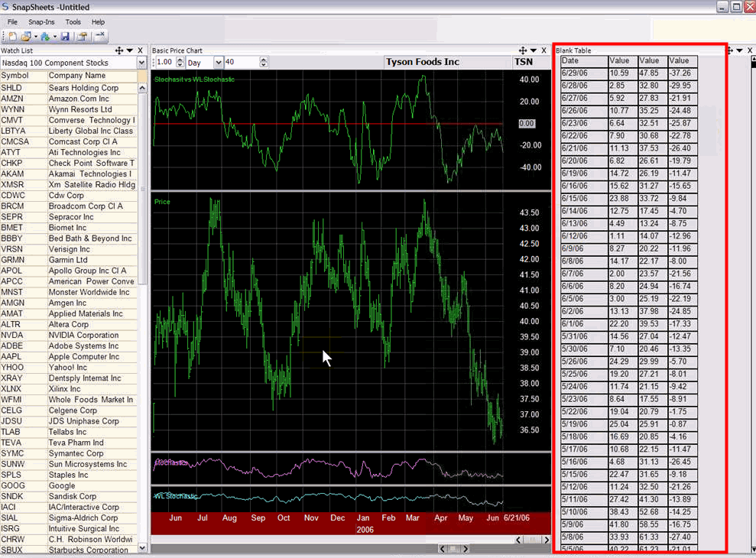This screenshot has width=756, height=558.
Task: Select YHOO Yahoo! Inc row
Action: [69, 368]
